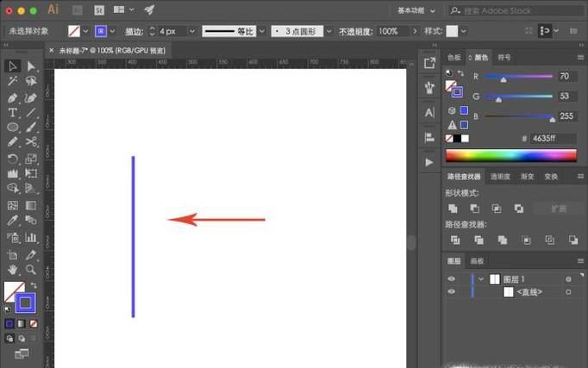The width and height of the screenshot is (588, 368).
Task: Toggle visibility of the <直线> sublayer
Action: click(x=451, y=292)
